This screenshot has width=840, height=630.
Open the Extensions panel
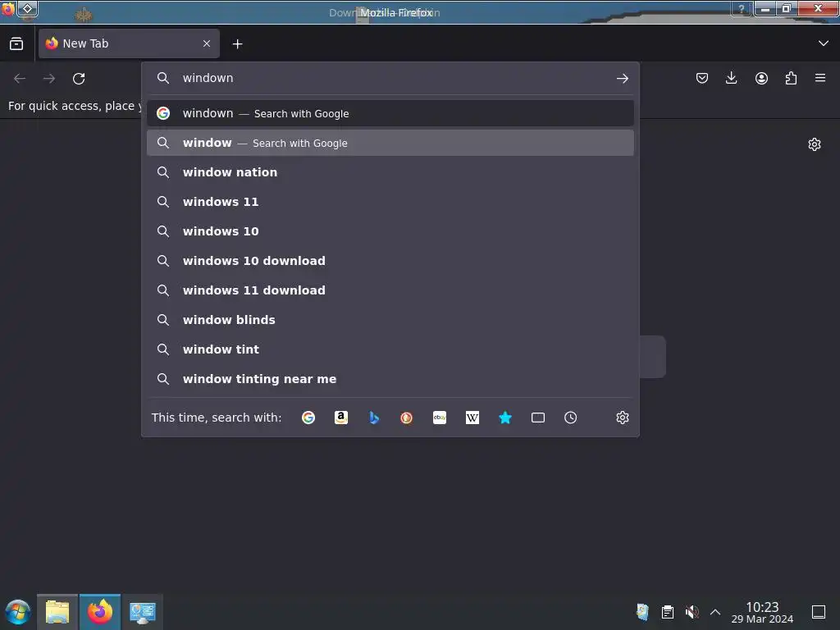tap(791, 78)
